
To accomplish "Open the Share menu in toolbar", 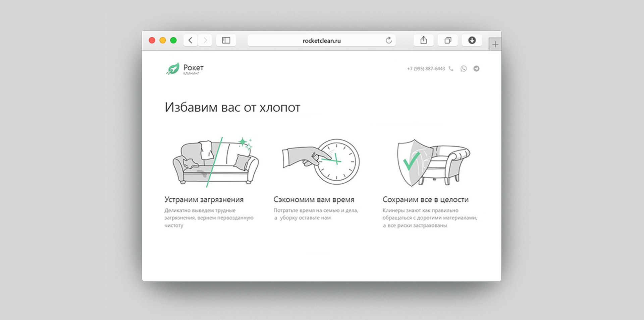I will click(424, 41).
